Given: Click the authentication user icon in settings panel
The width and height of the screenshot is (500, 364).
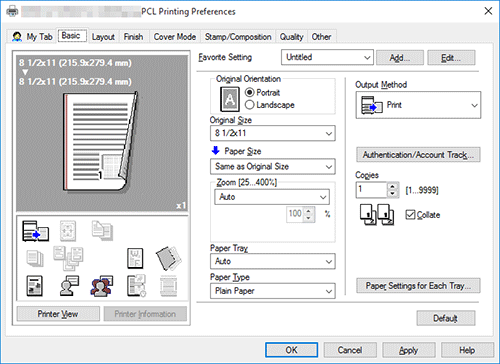Looking at the screenshot, I should click(69, 286).
